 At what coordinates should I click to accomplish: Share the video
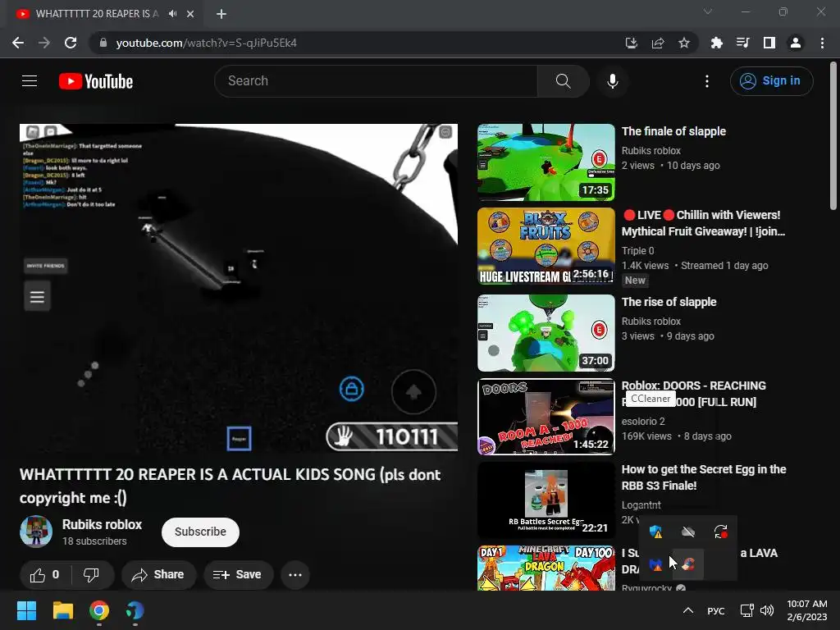coord(158,575)
